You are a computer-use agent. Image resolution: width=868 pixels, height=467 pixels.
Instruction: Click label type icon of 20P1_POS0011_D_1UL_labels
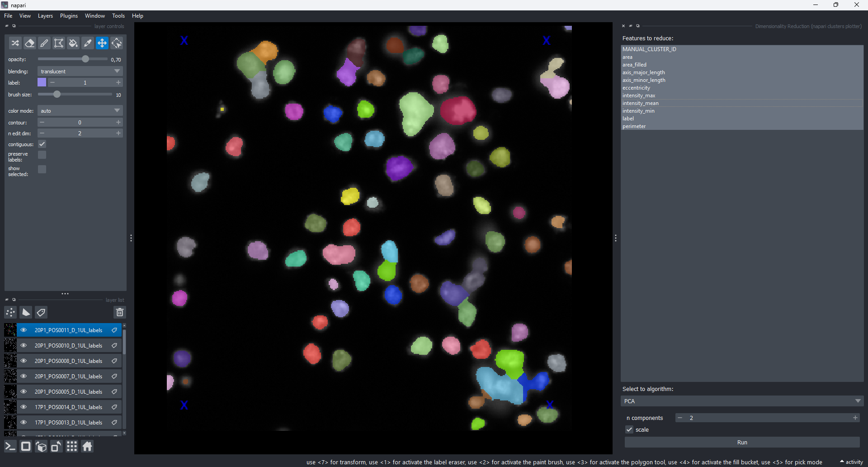tap(115, 330)
